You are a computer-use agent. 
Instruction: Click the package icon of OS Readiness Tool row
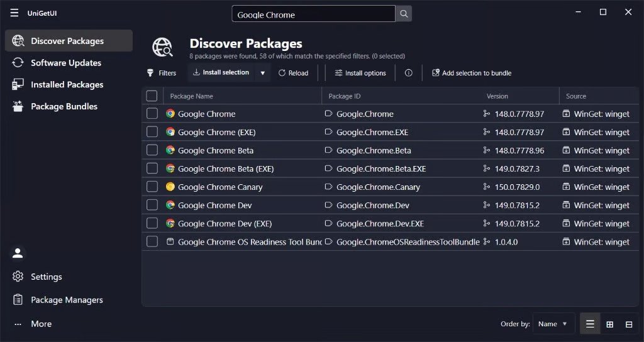pos(170,241)
